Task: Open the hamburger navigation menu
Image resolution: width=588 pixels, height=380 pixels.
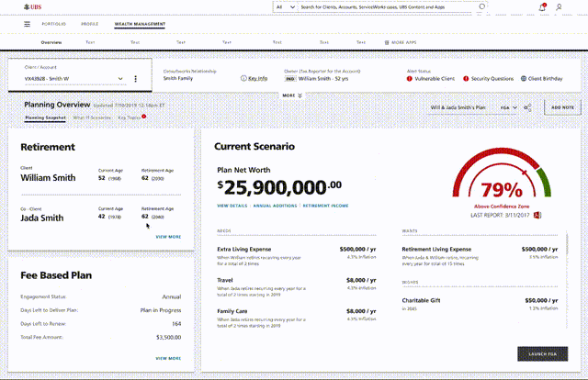Action: 27,24
